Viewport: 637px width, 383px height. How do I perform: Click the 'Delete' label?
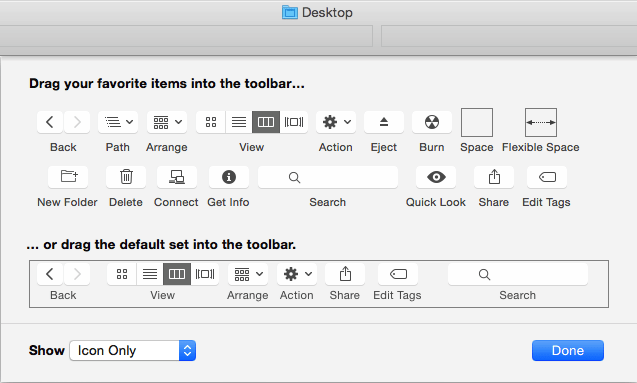(x=126, y=202)
